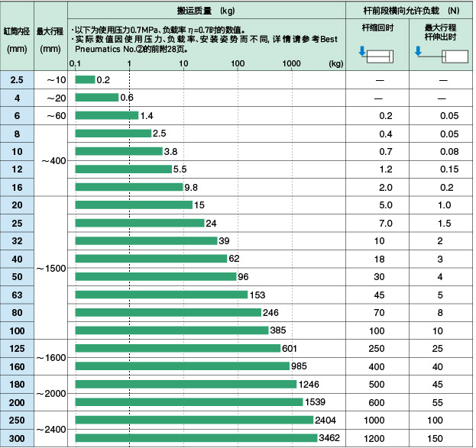Image resolution: width=476 pixels, height=448 pixels.
Task: Click the 搬运质量 (kg) header title
Action: 207,11
